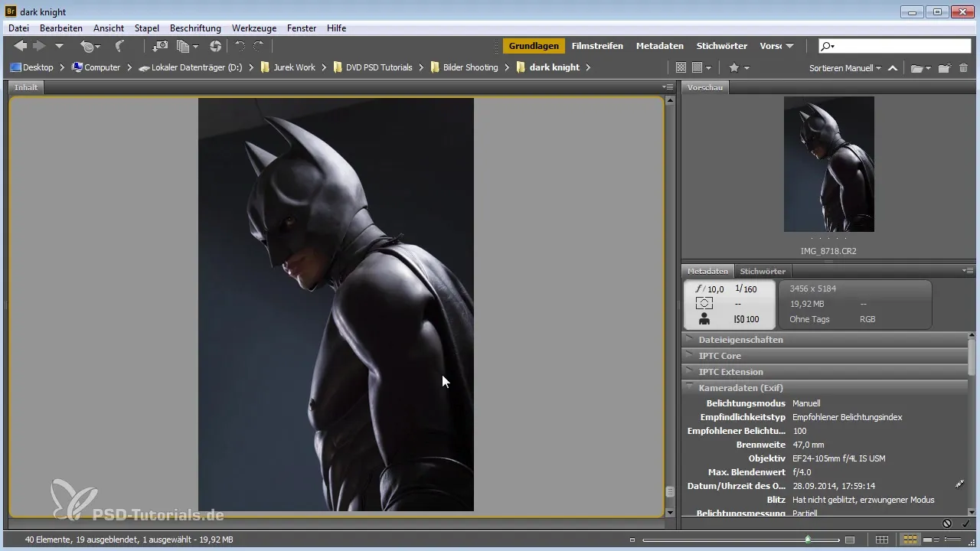Open the Ansicht menu
Viewport: 980px width, 551px height.
click(x=109, y=28)
